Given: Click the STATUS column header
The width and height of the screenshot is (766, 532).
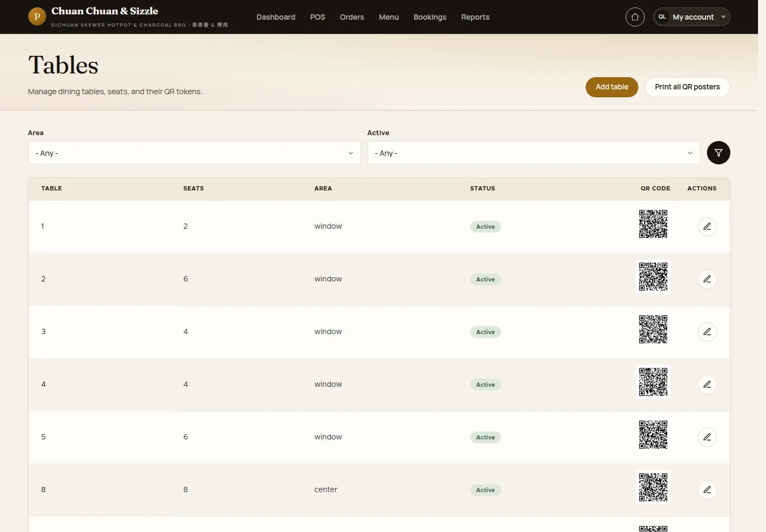Looking at the screenshot, I should pos(482,188).
